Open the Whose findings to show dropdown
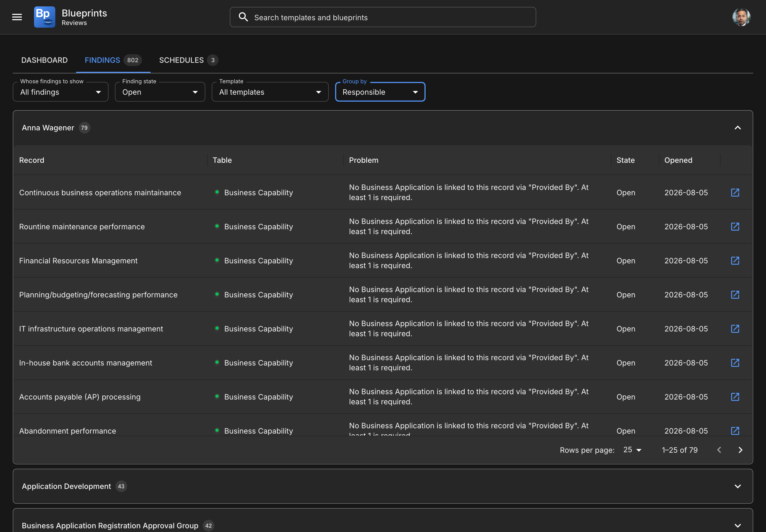Screen dimensions: 766x532 (61, 92)
